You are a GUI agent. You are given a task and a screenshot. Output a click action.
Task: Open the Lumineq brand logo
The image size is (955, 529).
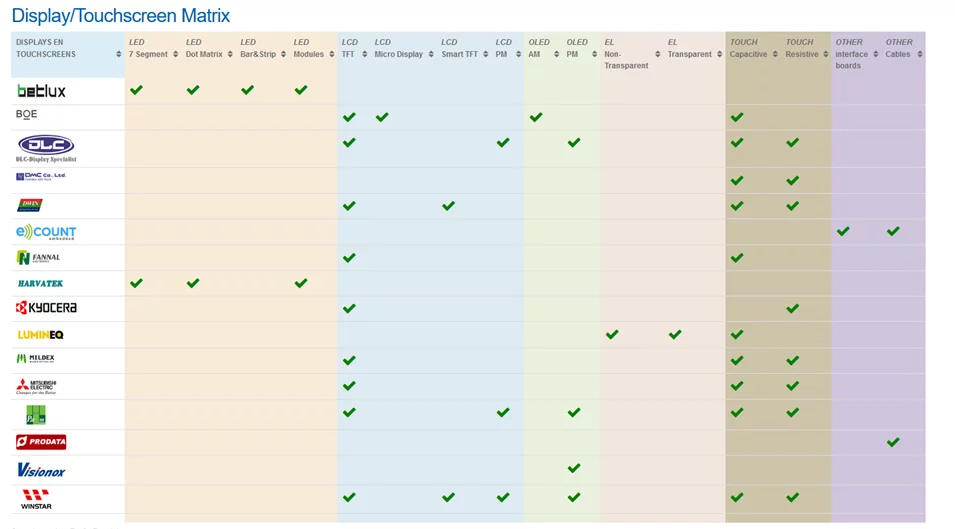click(x=40, y=335)
